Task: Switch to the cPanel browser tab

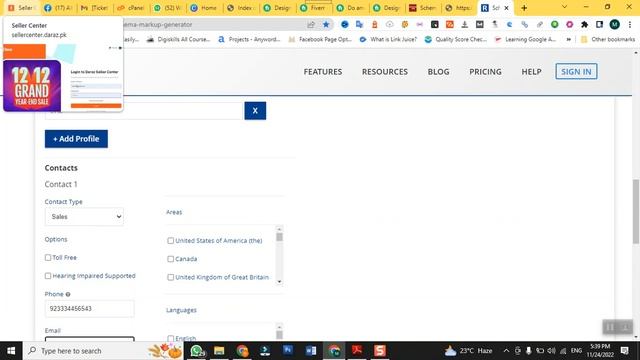Action: click(x=131, y=8)
